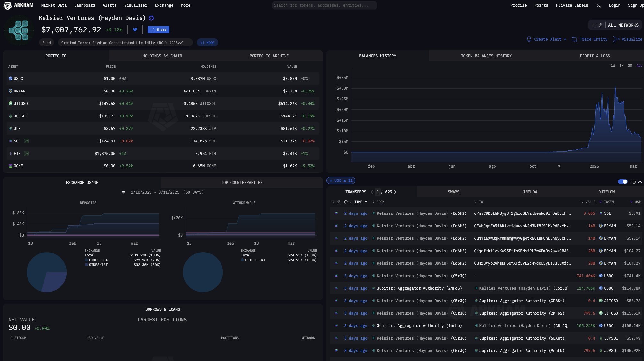The width and height of the screenshot is (644, 361).
Task: Click the verified badge next to entity name
Action: (151, 18)
